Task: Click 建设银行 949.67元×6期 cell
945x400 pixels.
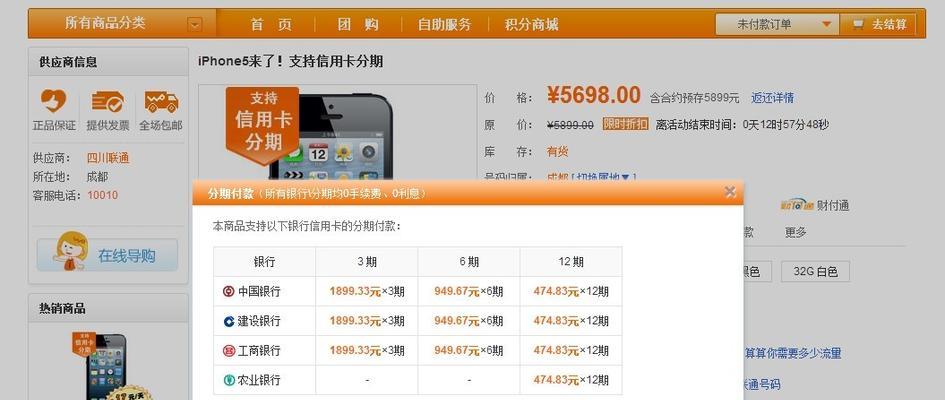Action: (x=469, y=321)
